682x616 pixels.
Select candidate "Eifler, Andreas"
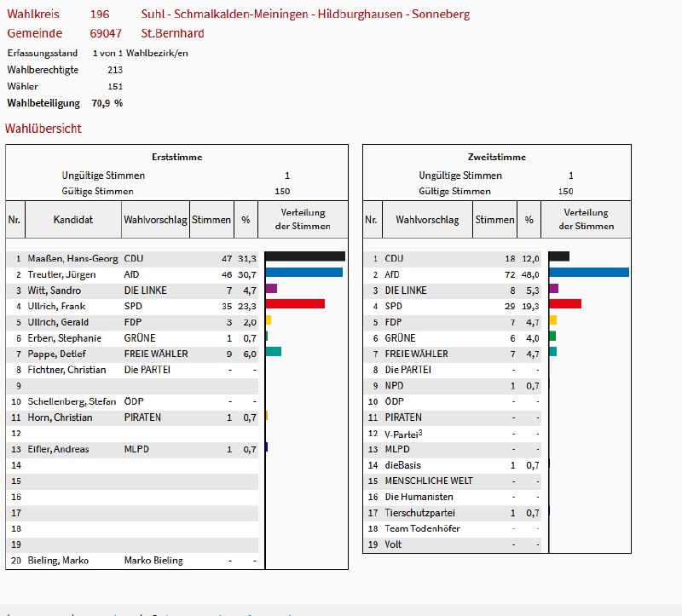[x=58, y=449]
